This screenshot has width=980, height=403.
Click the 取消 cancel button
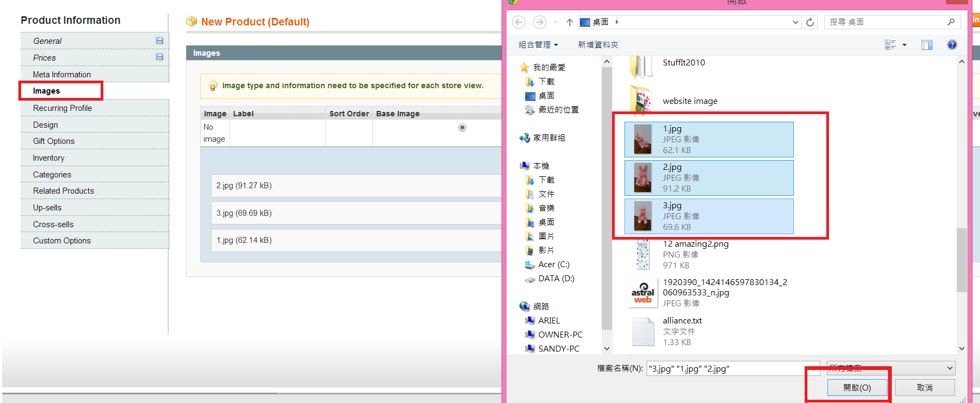[x=924, y=387]
